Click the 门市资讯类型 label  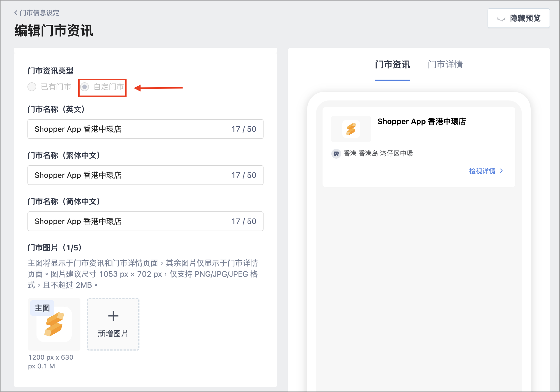point(51,71)
